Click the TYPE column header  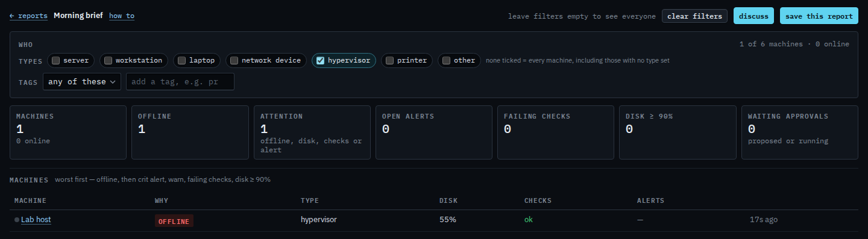[310, 200]
